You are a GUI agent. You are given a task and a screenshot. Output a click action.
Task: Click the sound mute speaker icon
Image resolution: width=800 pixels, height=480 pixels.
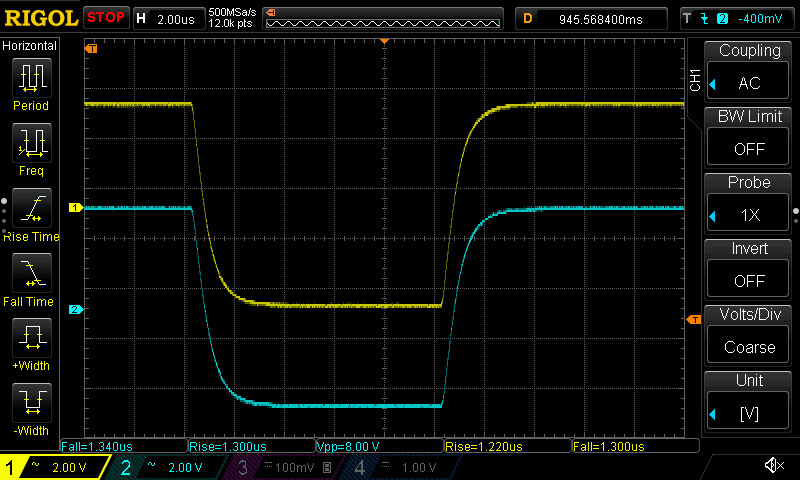pyautogui.click(x=774, y=465)
